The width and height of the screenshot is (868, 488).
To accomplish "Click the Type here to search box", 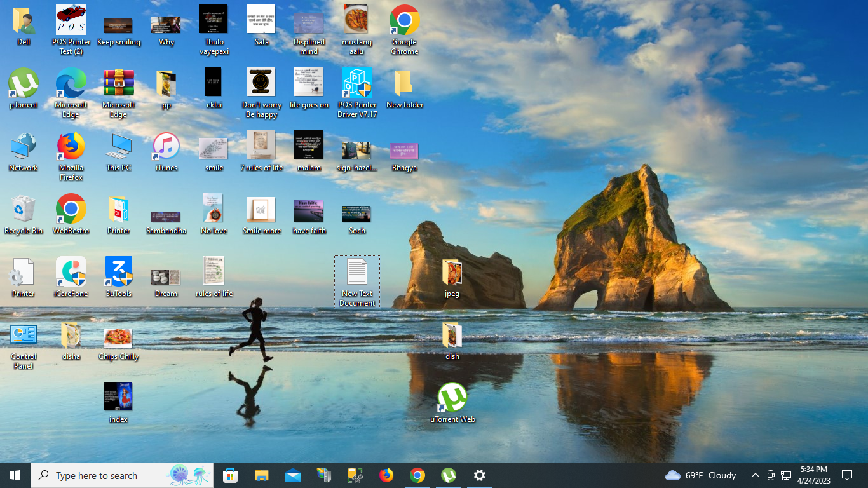I will [102, 475].
